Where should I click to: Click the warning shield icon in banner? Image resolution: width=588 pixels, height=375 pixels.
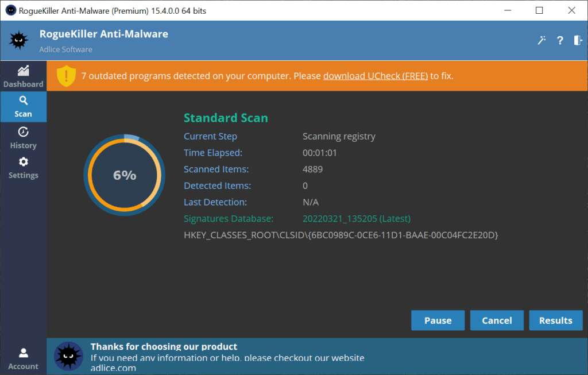pyautogui.click(x=67, y=76)
